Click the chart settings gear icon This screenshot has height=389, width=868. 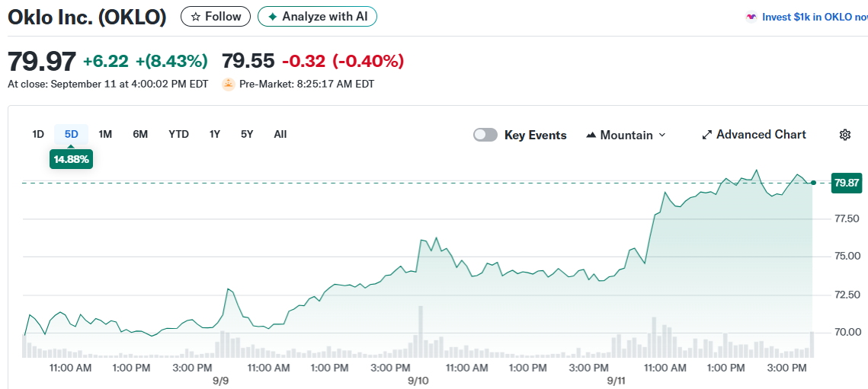point(844,135)
